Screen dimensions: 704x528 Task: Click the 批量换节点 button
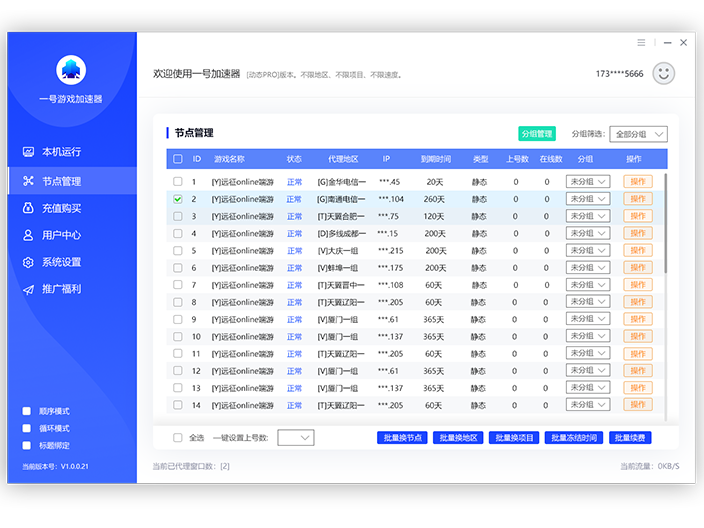click(x=403, y=438)
